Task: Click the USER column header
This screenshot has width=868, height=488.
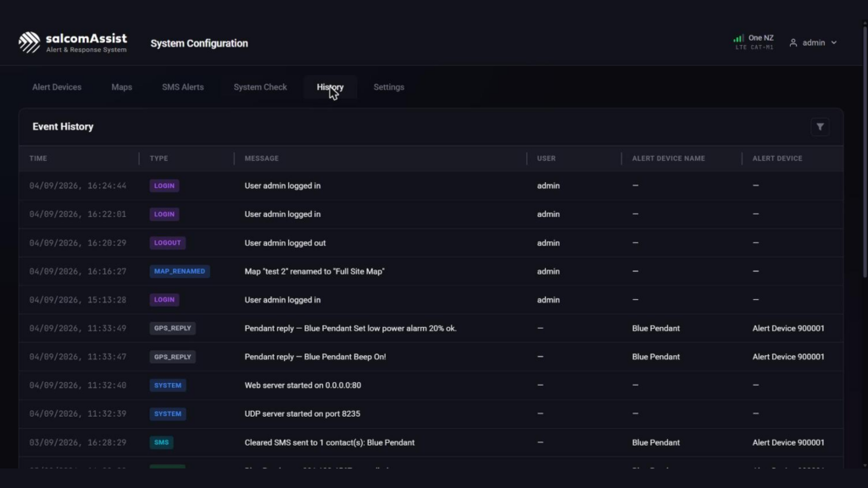Action: coord(547,158)
